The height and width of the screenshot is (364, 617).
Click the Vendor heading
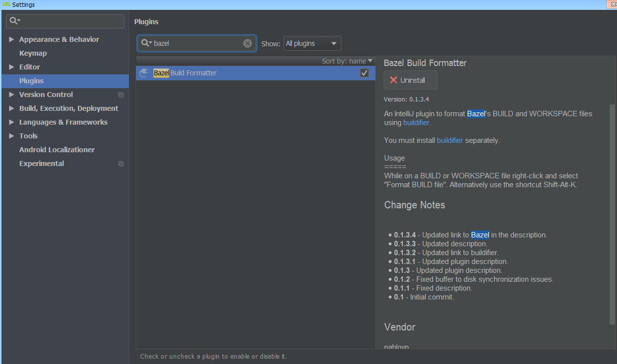(x=400, y=327)
